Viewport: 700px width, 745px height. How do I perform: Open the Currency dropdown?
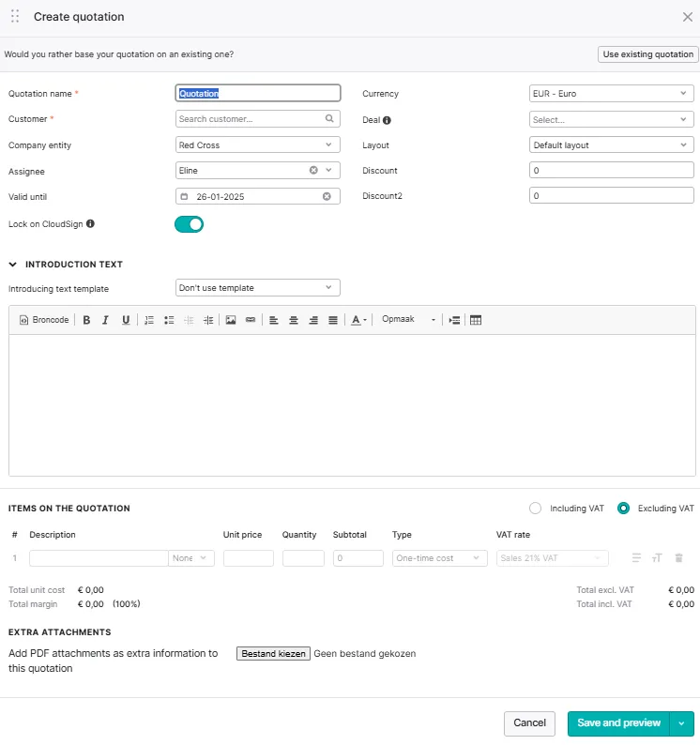pyautogui.click(x=612, y=94)
